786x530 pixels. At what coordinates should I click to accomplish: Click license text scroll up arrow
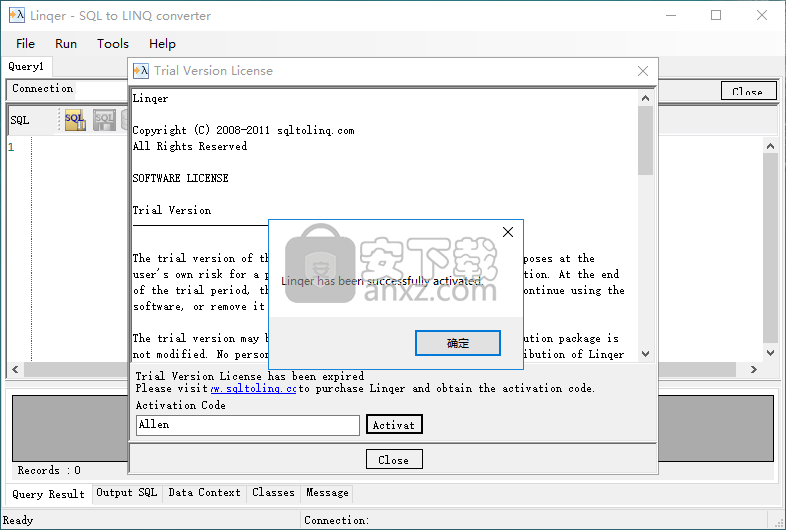pos(645,98)
